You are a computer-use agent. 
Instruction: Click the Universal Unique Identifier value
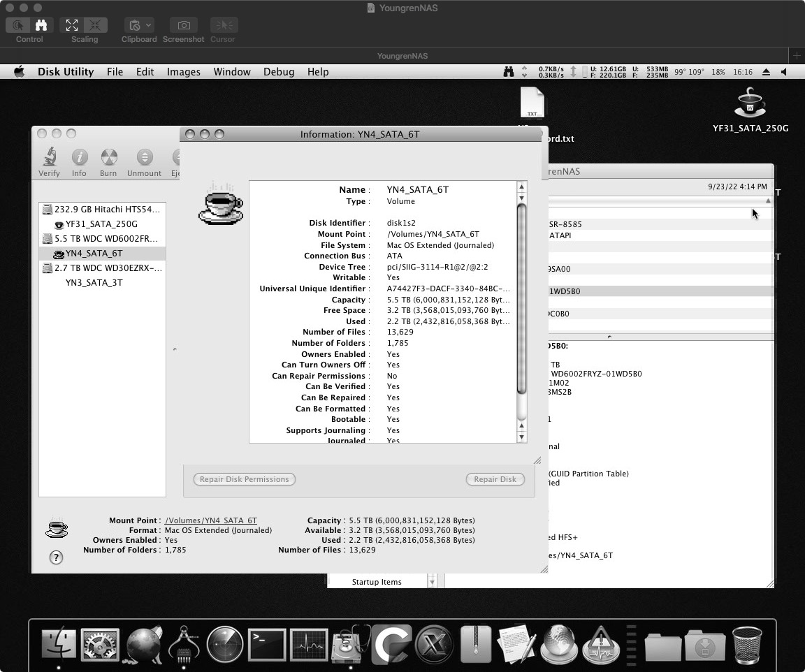click(x=448, y=288)
